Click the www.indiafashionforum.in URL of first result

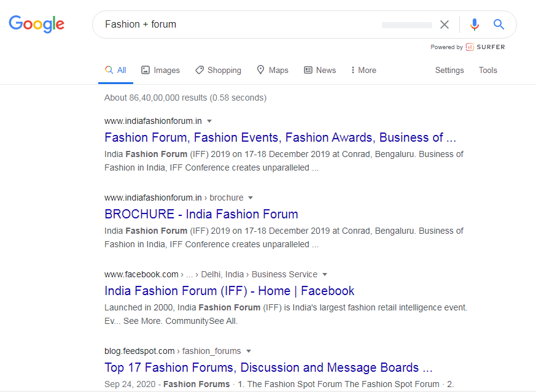(x=153, y=121)
